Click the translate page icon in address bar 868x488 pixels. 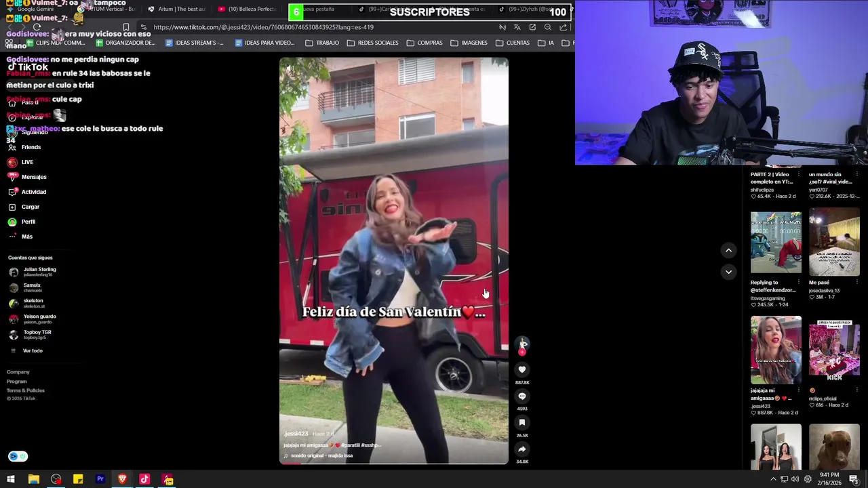pos(517,27)
